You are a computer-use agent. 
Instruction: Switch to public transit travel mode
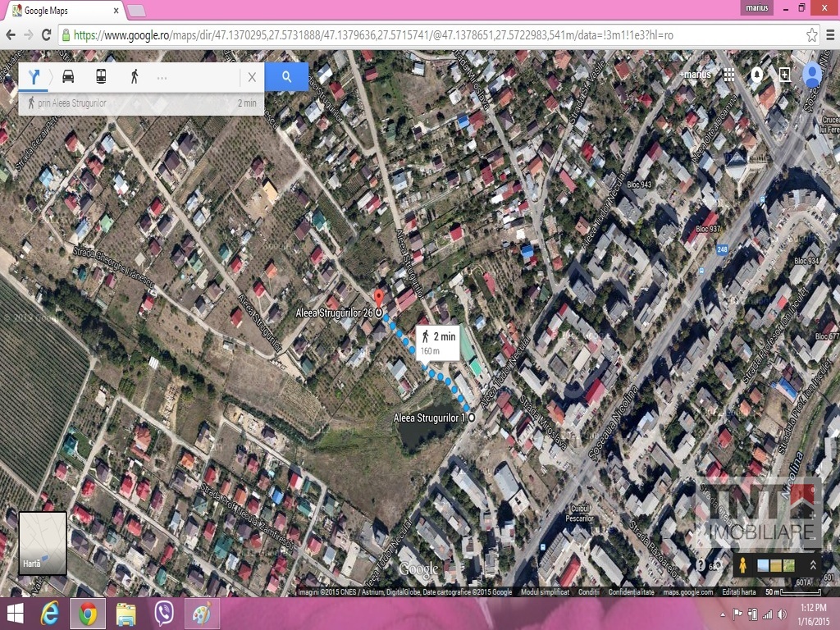[101, 76]
